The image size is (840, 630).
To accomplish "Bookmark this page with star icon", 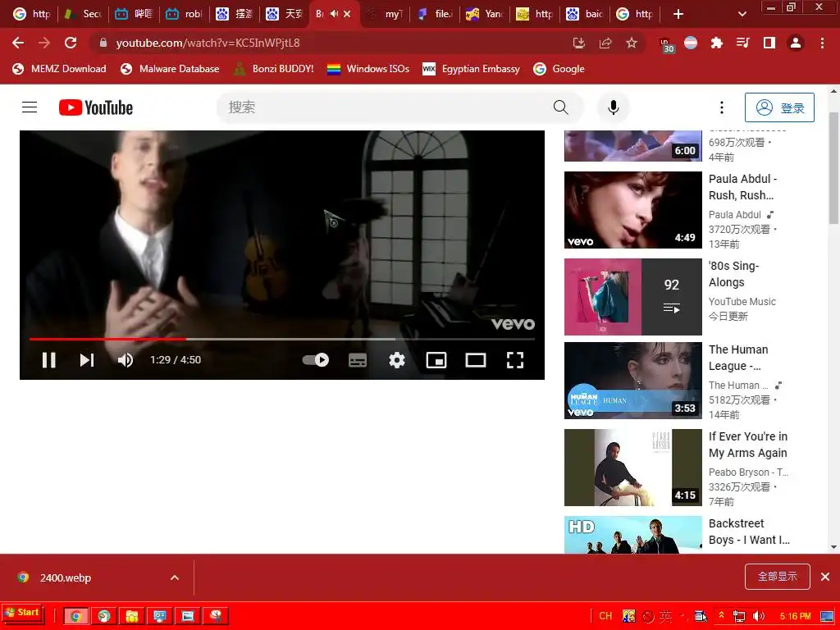I will (x=632, y=43).
